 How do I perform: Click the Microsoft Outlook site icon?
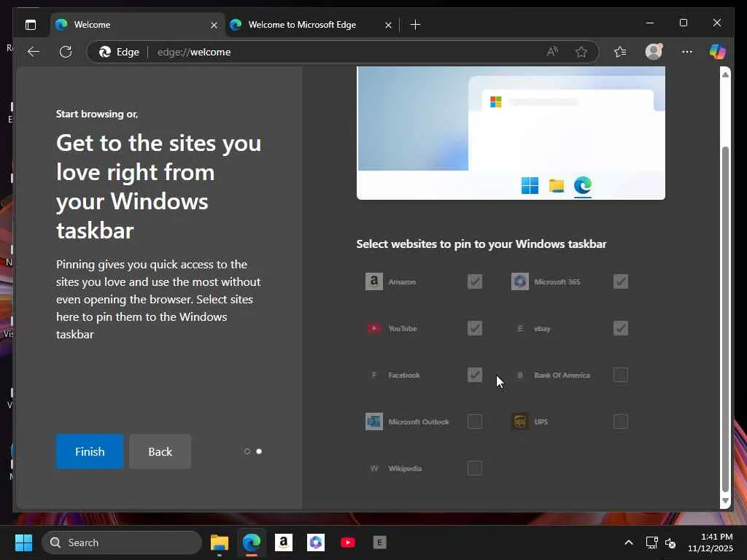(374, 421)
